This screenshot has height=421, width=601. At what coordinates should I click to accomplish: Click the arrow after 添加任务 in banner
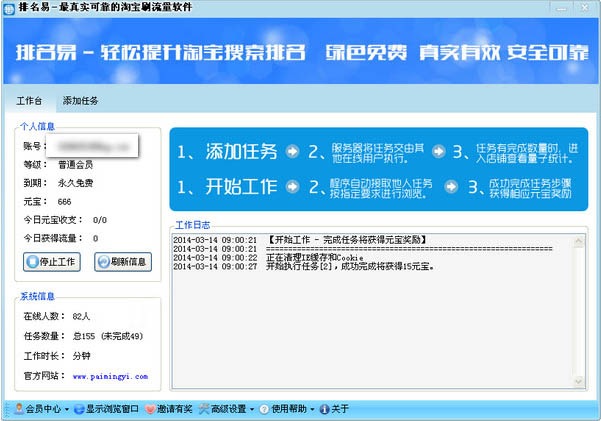(x=292, y=151)
